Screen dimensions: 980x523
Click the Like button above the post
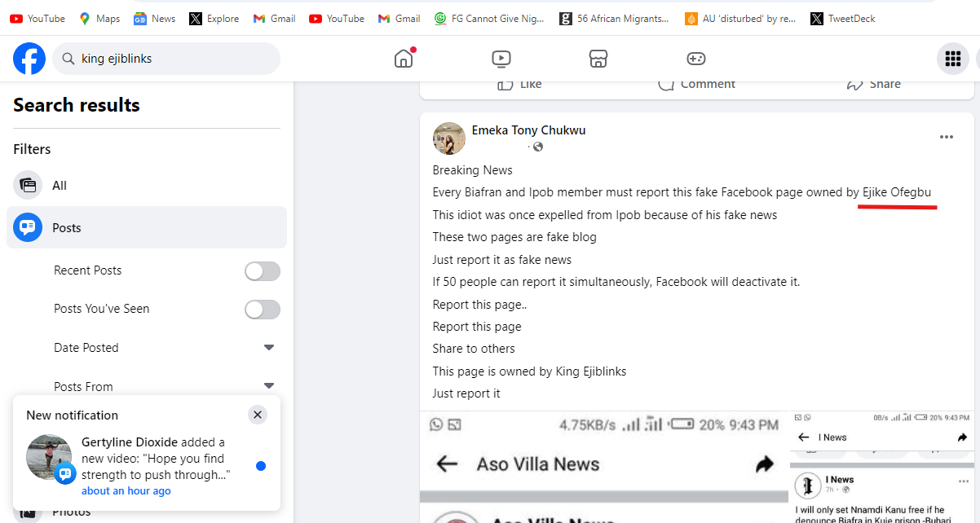point(519,84)
